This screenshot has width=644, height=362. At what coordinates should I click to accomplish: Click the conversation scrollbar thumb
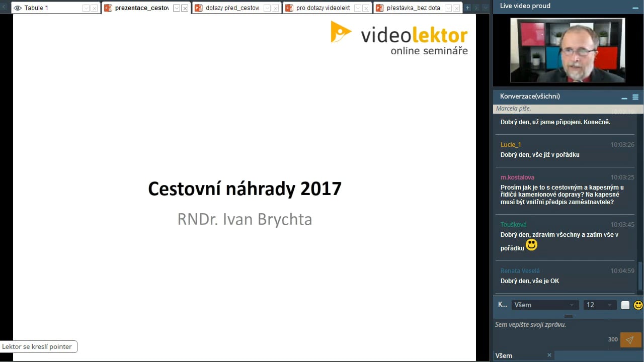click(640, 276)
